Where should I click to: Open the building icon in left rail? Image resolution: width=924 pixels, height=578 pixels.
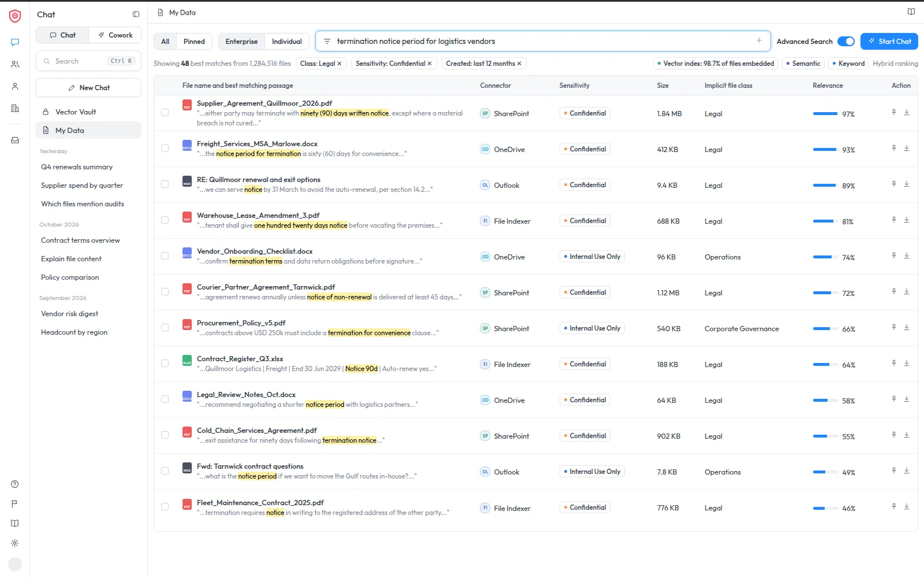(15, 108)
